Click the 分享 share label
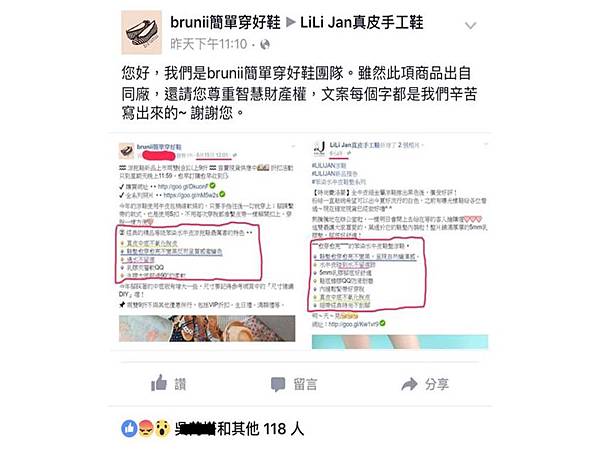The height and width of the screenshot is (450, 600). tap(436, 384)
